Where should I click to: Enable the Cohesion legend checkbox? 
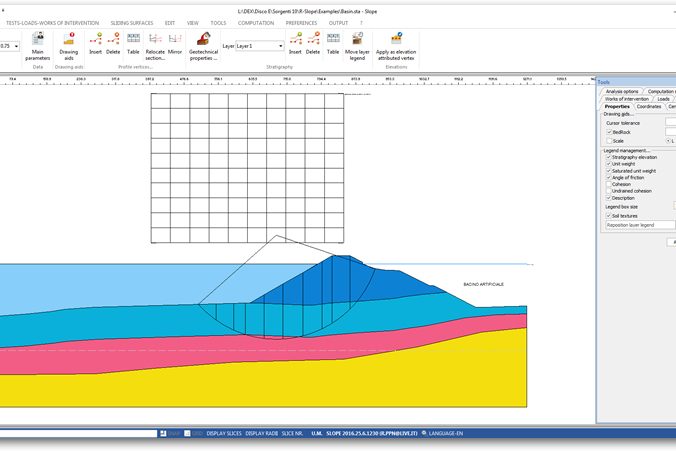coord(609,184)
